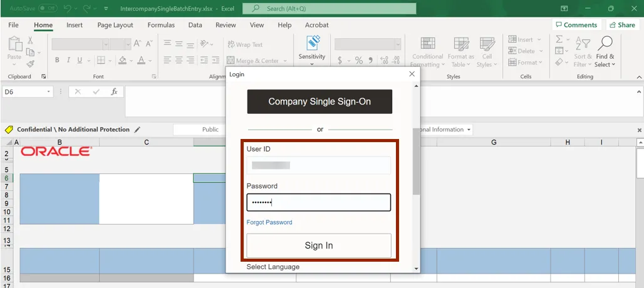Click the Company Single Sign-On button

pyautogui.click(x=319, y=101)
